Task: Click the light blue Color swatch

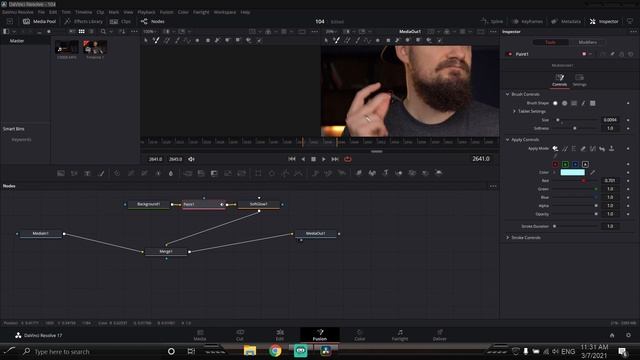Action: click(572, 172)
